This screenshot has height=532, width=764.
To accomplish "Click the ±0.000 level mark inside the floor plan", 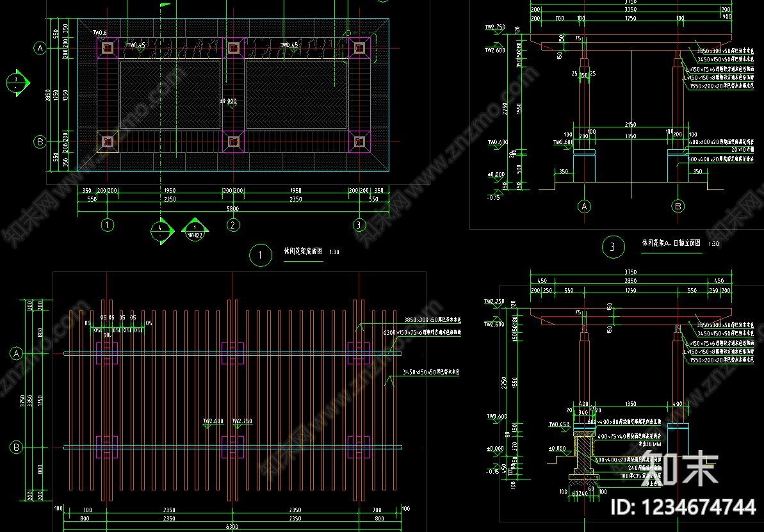I will [228, 101].
